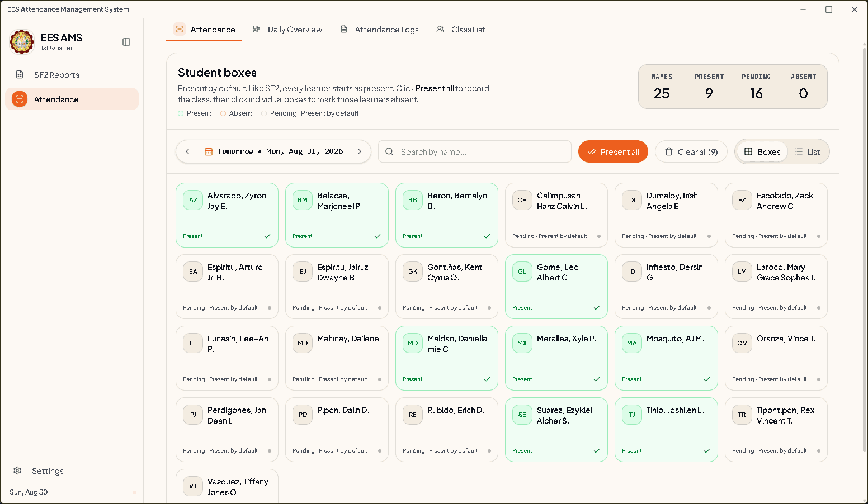The width and height of the screenshot is (868, 504).
Task: Toggle Beron, Bernalyn B. box
Action: click(447, 215)
